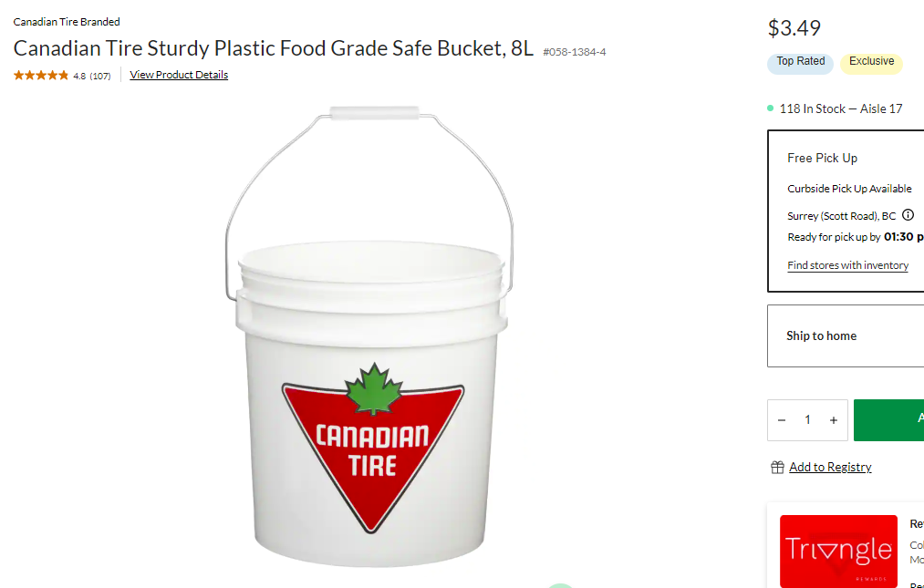This screenshot has height=588, width=924.
Task: Open View Product Details link
Action: coord(179,75)
